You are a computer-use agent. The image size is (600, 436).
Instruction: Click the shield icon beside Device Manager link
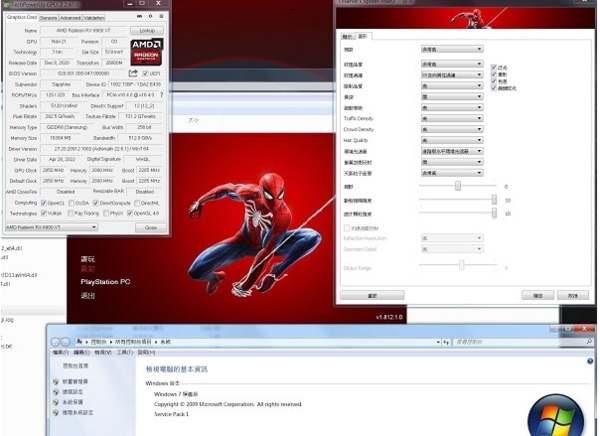[x=56, y=382]
